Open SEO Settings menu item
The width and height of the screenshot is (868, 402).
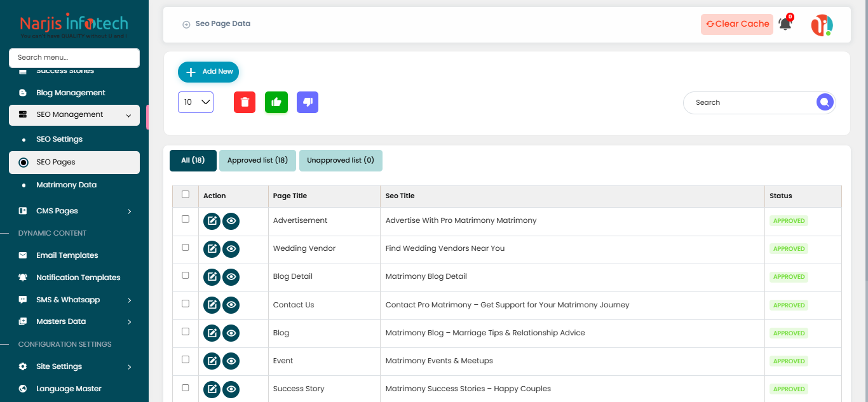click(59, 139)
